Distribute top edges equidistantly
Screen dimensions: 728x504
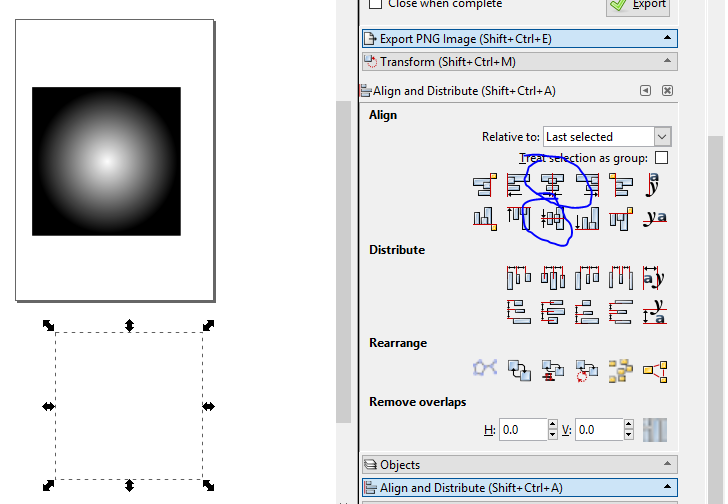coord(519,311)
